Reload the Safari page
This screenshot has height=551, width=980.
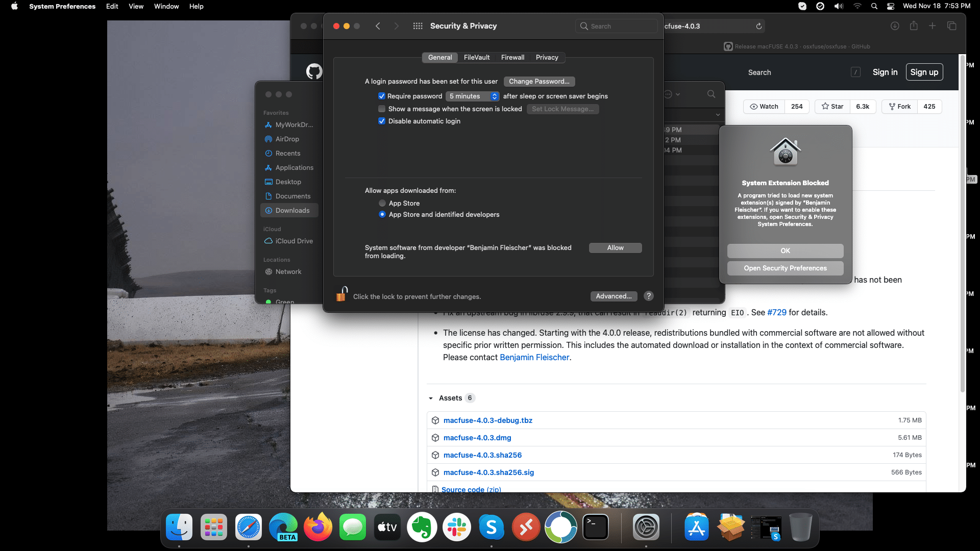point(759,26)
